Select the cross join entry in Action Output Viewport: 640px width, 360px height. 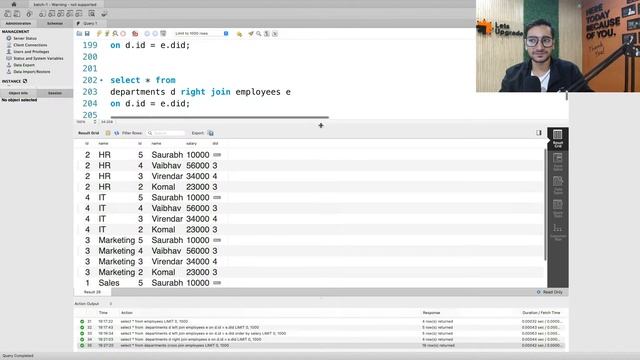(x=321, y=346)
